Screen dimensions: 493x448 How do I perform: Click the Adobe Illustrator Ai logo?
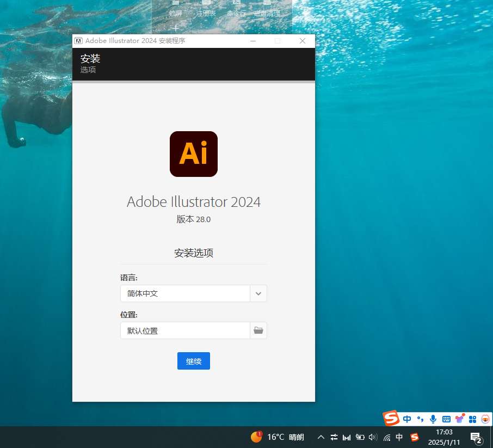[x=194, y=154]
